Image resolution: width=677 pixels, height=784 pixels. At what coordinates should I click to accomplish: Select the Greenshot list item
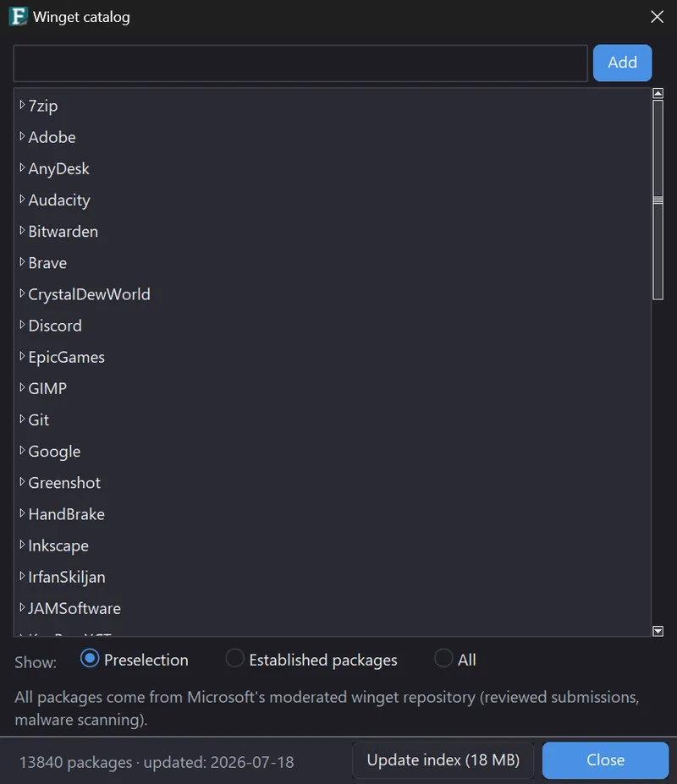tap(64, 483)
